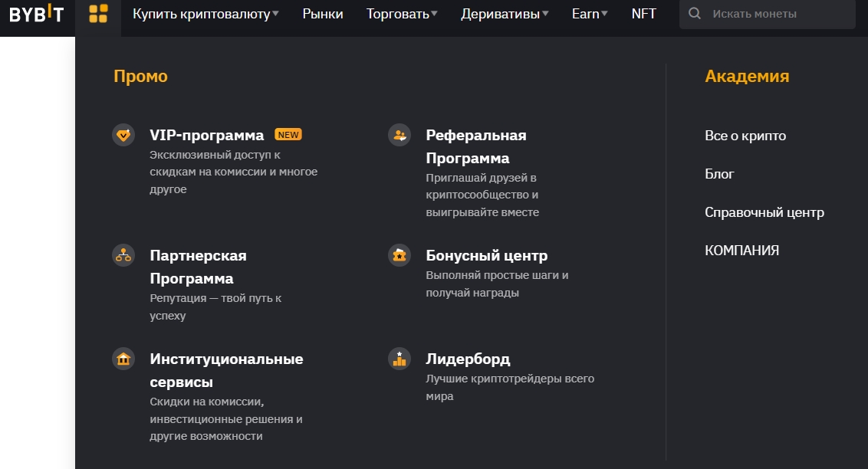This screenshot has height=469, width=868.
Task: Click the search magnifier icon
Action: click(x=694, y=14)
